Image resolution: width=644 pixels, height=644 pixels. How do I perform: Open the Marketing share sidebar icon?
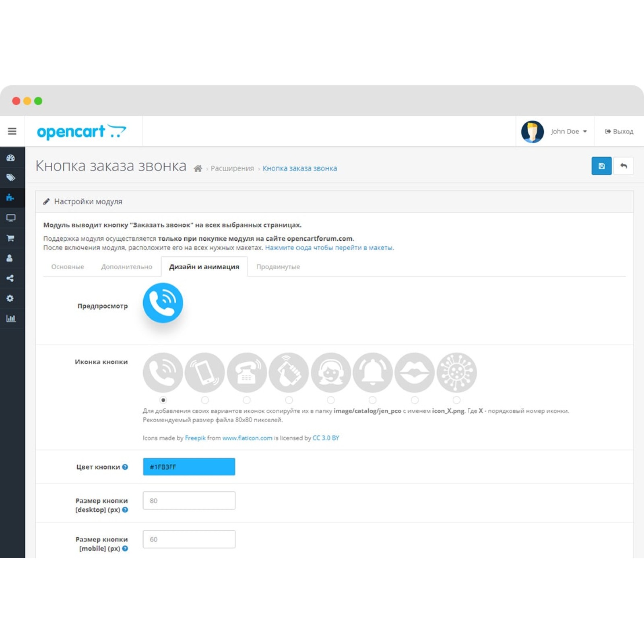click(10, 278)
